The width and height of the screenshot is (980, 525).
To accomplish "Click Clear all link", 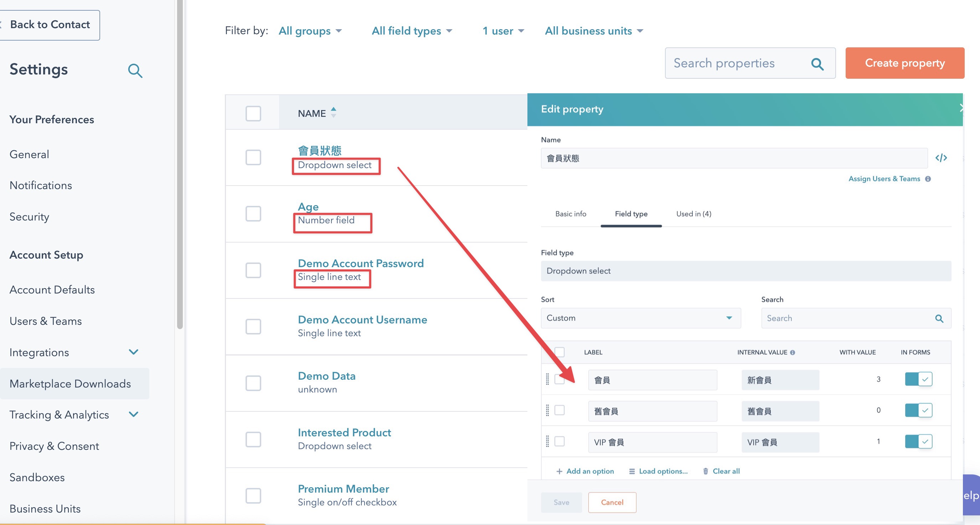I will pyautogui.click(x=721, y=472).
